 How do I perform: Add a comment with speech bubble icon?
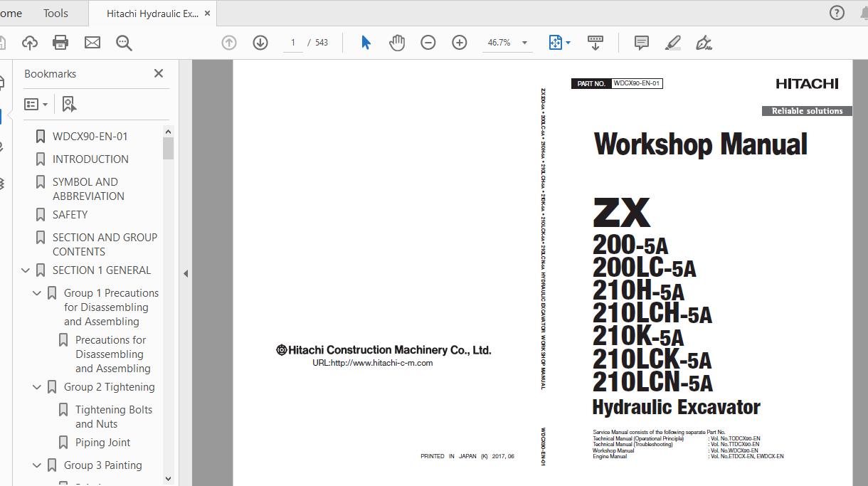click(642, 43)
